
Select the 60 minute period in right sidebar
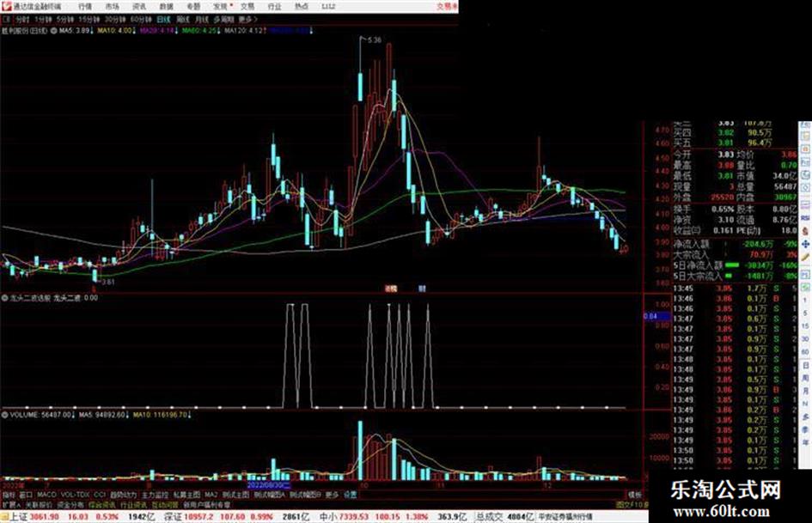[x=805, y=352]
